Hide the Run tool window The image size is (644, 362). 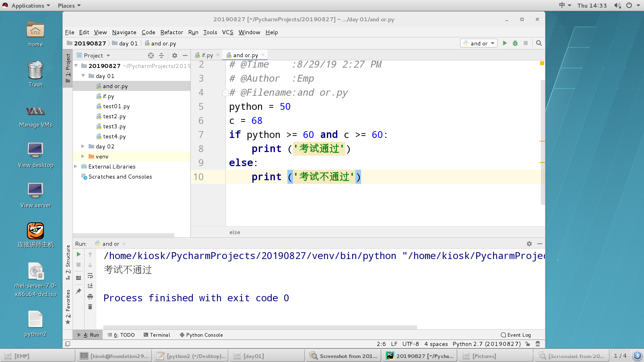pyautogui.click(x=540, y=244)
